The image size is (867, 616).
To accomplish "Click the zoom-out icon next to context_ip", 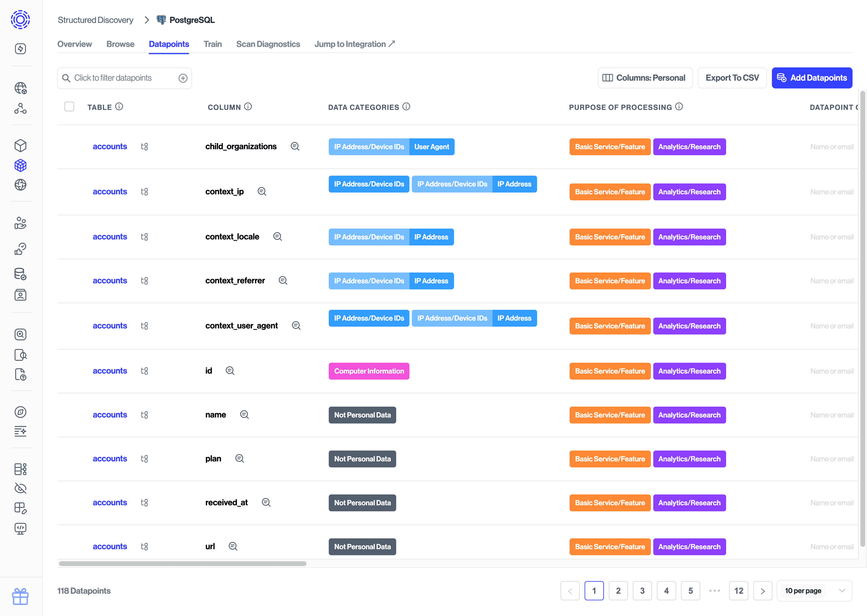I will coord(261,191).
